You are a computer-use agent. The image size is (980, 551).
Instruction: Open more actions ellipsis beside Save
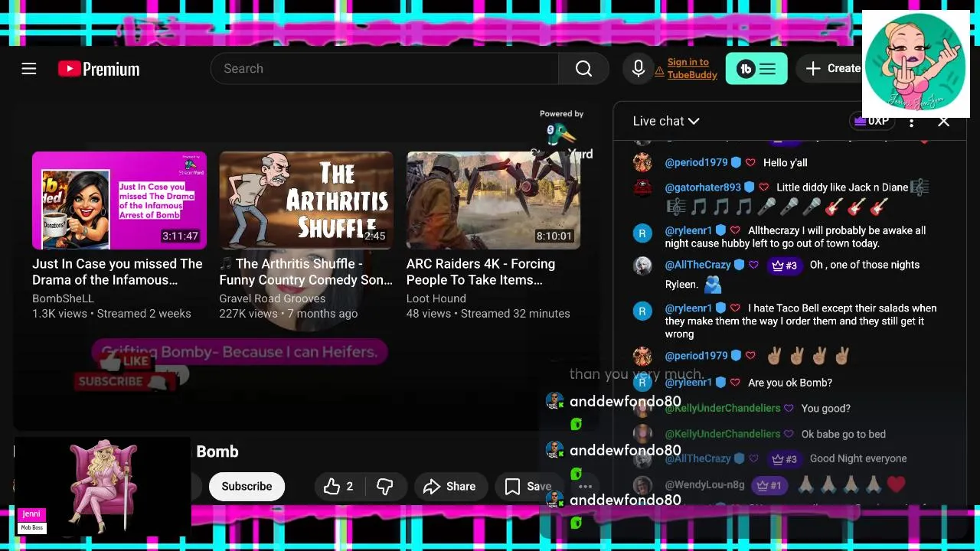pos(585,486)
